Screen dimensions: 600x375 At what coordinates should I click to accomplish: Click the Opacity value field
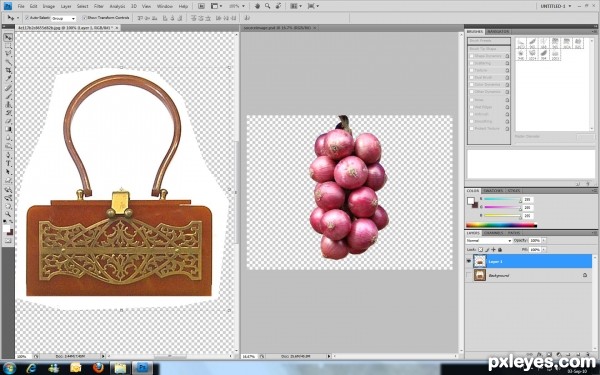point(535,241)
